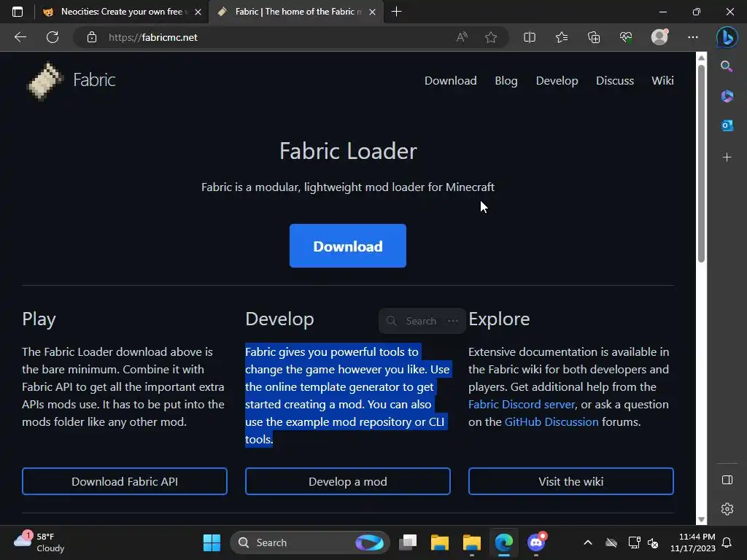This screenshot has height=560, width=747.
Task: Open split screen view
Action: 530,37
